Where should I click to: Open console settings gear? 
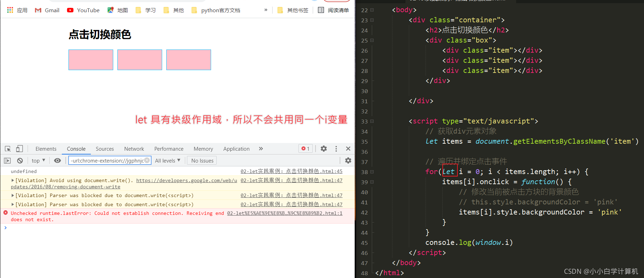(348, 160)
